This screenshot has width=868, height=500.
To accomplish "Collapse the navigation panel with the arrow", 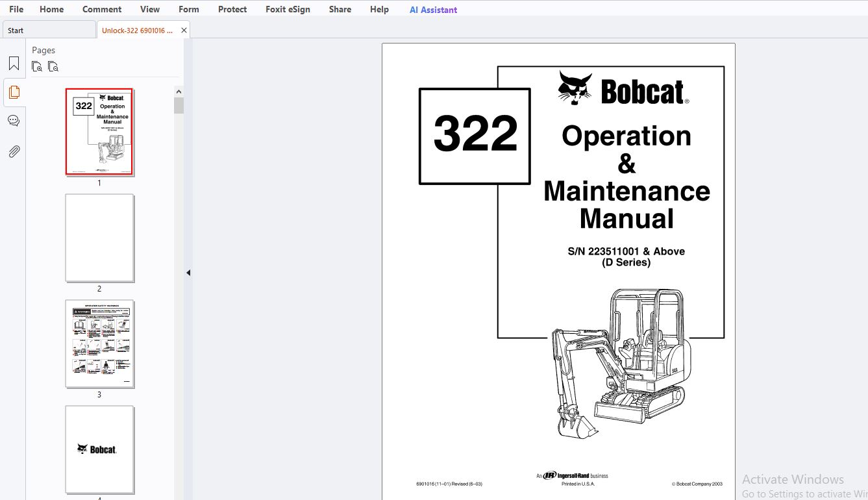I will click(188, 273).
